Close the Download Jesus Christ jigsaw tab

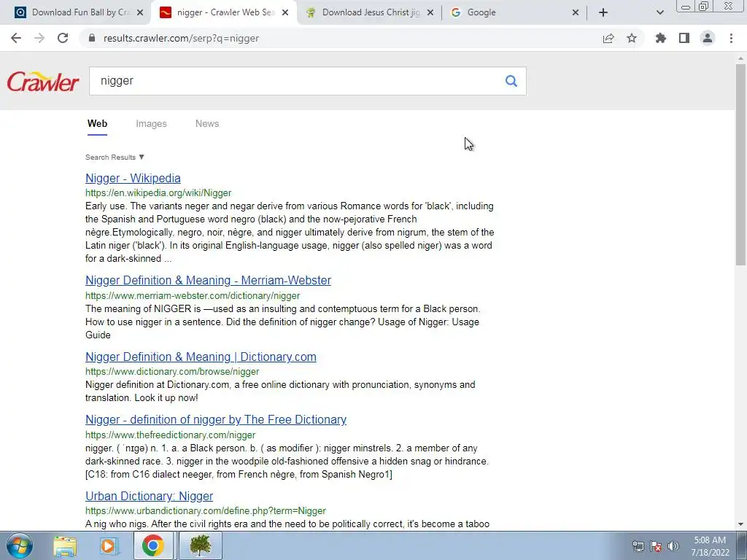[430, 12]
